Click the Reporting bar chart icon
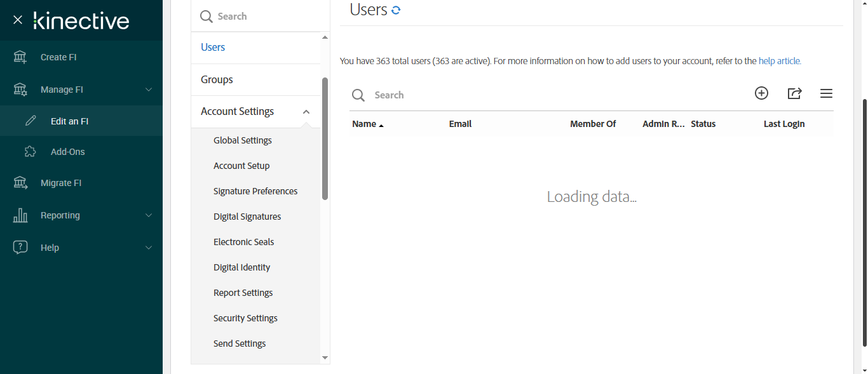The width and height of the screenshot is (868, 374). pos(20,215)
